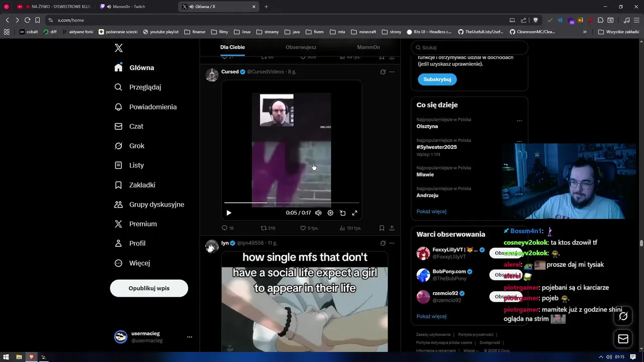Toggle fullscreen on the video

pos(355,213)
